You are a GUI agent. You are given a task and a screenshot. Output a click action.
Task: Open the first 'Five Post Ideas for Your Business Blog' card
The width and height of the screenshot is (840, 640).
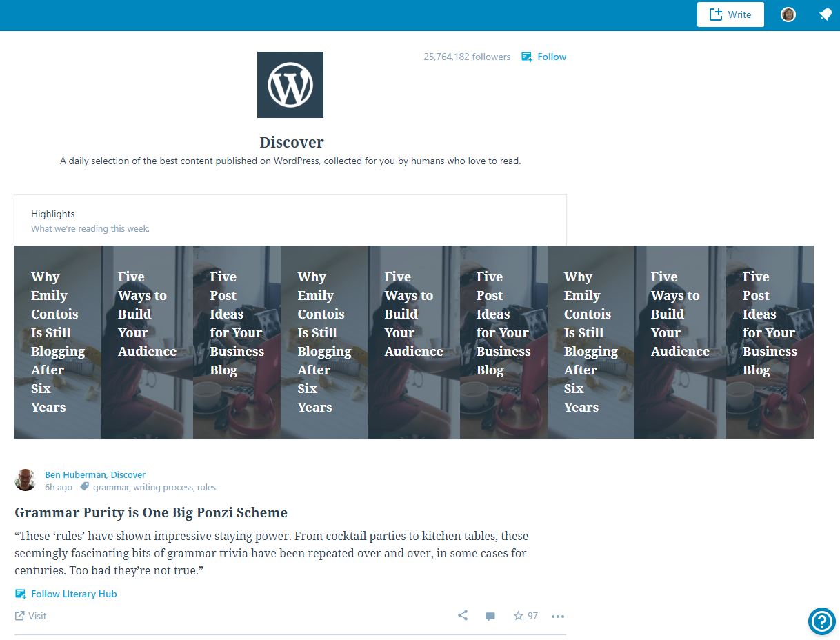(x=237, y=342)
